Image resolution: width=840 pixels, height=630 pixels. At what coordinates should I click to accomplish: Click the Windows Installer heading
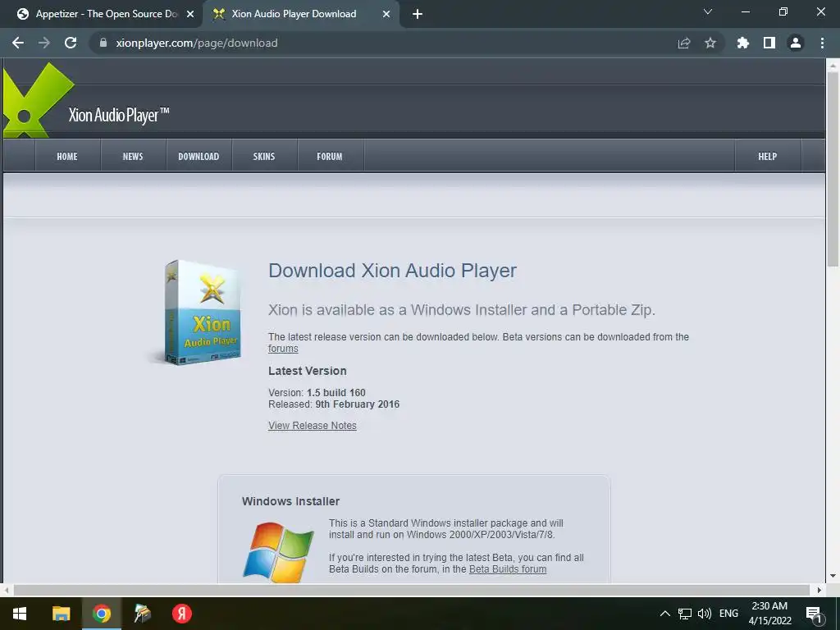291,501
